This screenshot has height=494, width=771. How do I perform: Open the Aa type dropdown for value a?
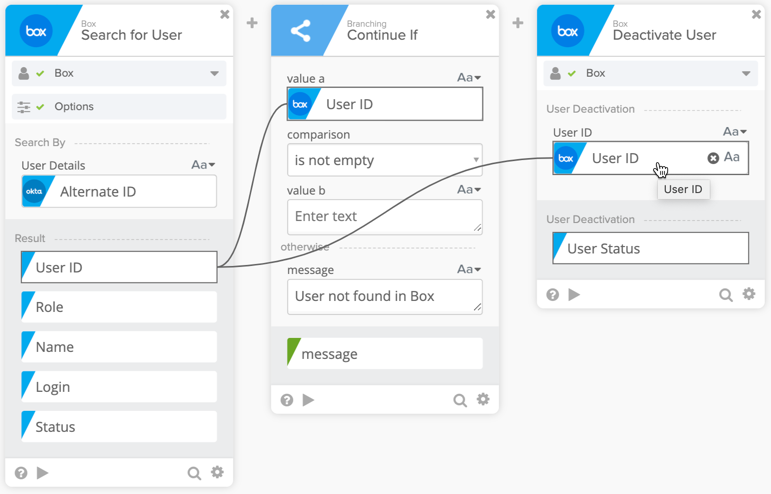[468, 78]
